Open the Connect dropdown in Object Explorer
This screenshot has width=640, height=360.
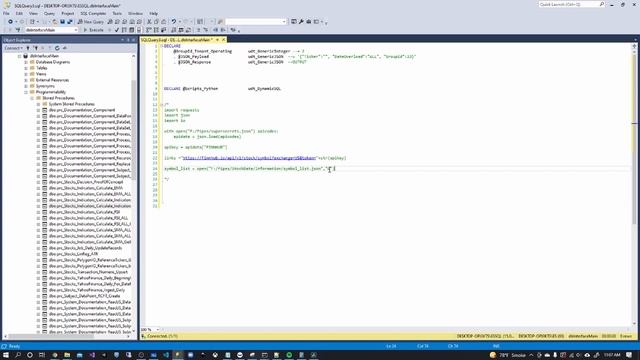coord(13,48)
